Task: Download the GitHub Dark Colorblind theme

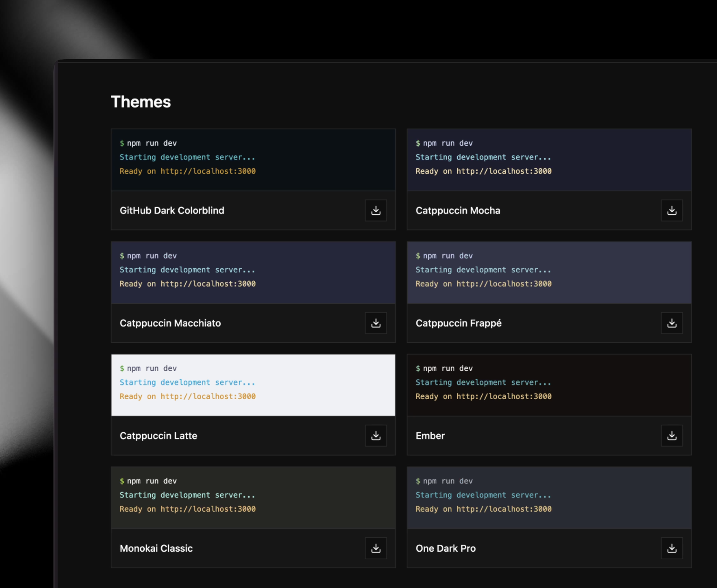Action: pyautogui.click(x=376, y=211)
